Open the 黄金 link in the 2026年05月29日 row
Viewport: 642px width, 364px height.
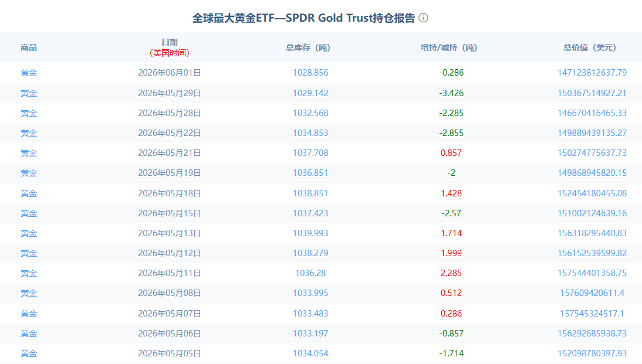29,93
